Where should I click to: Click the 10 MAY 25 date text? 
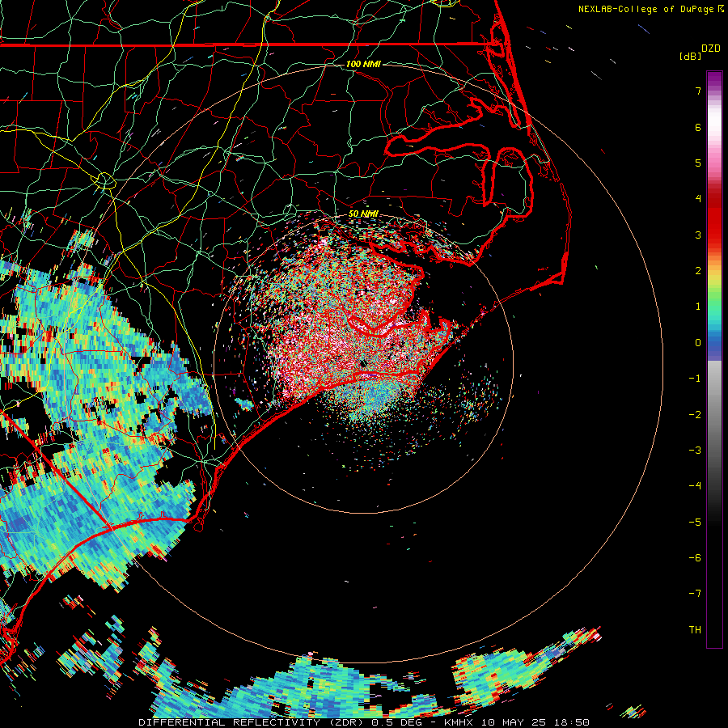click(x=514, y=722)
